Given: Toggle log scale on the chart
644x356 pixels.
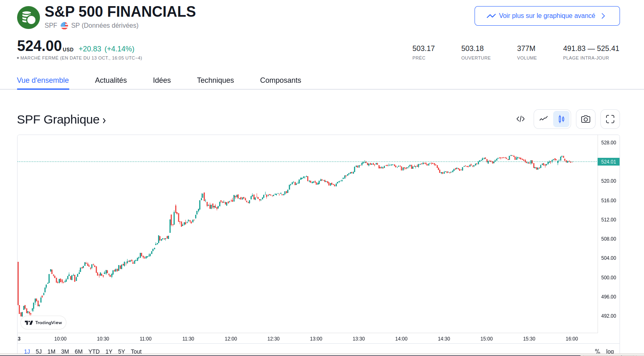Looking at the screenshot, I should point(610,351).
